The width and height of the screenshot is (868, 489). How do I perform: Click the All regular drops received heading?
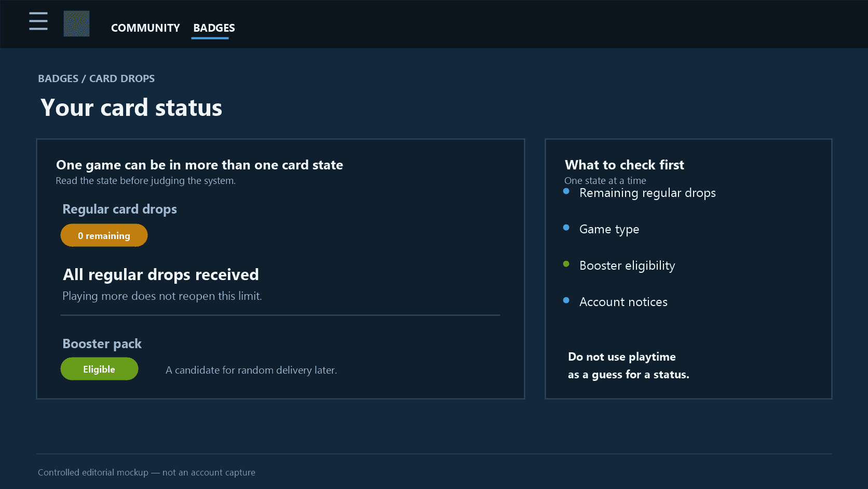point(161,274)
